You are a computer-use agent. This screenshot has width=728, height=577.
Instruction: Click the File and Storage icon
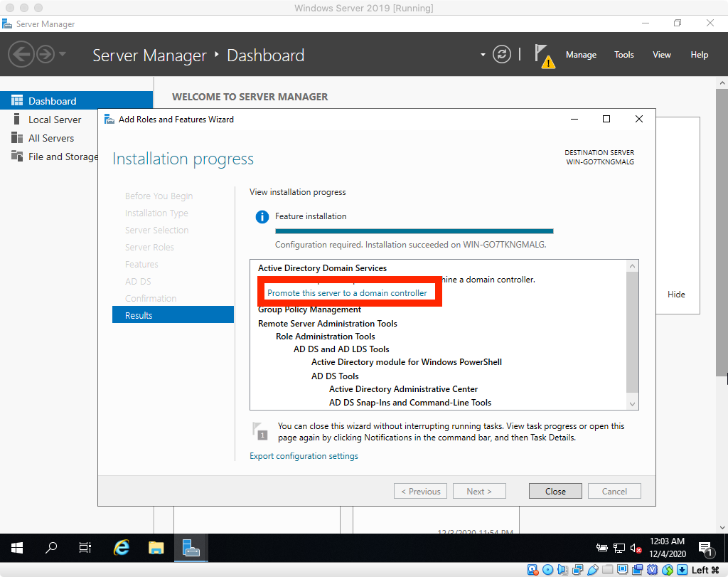point(17,156)
